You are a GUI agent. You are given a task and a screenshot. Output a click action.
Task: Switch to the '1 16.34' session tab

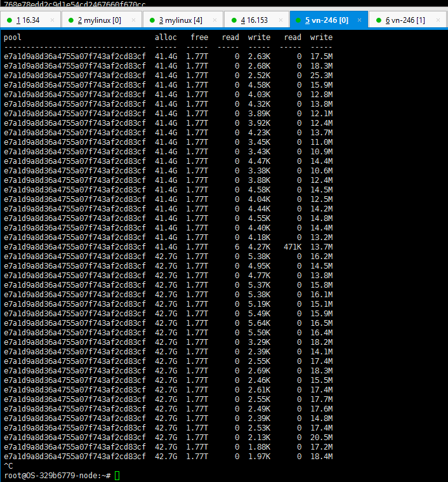click(30, 20)
